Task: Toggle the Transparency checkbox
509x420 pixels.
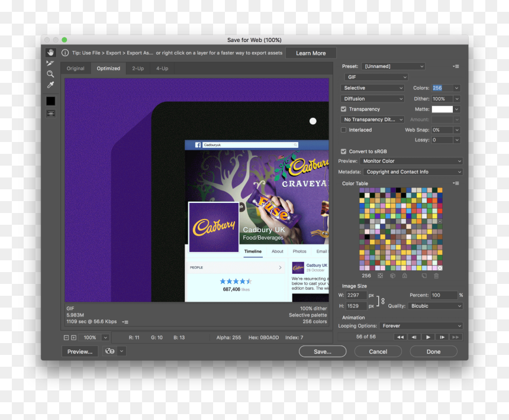Action: point(343,109)
